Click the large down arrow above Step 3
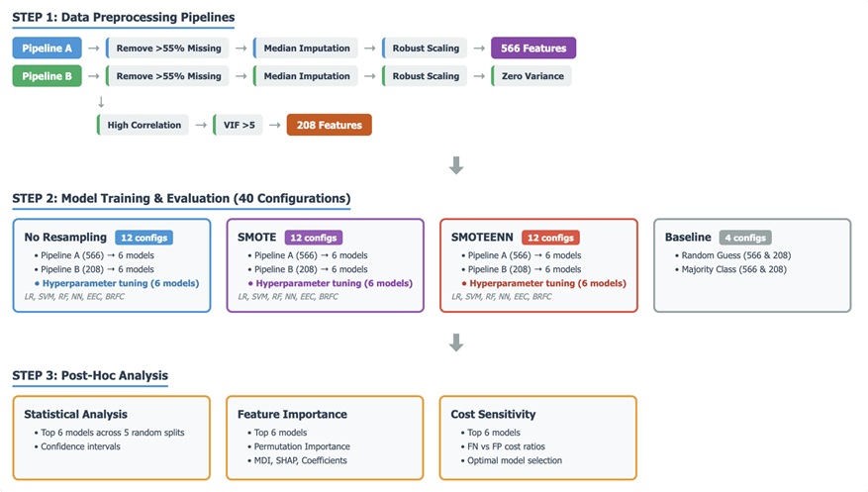 pyautogui.click(x=456, y=343)
